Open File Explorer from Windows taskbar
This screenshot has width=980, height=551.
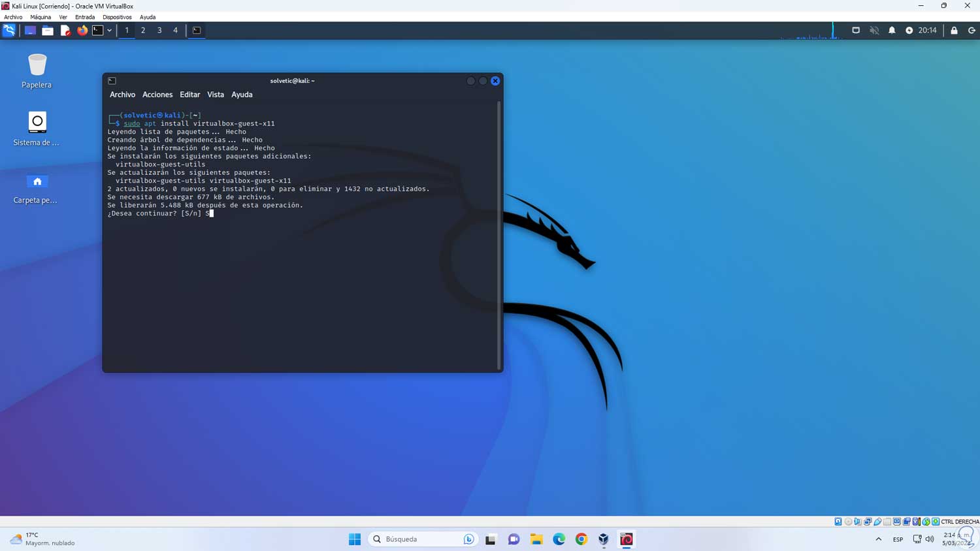[536, 539]
